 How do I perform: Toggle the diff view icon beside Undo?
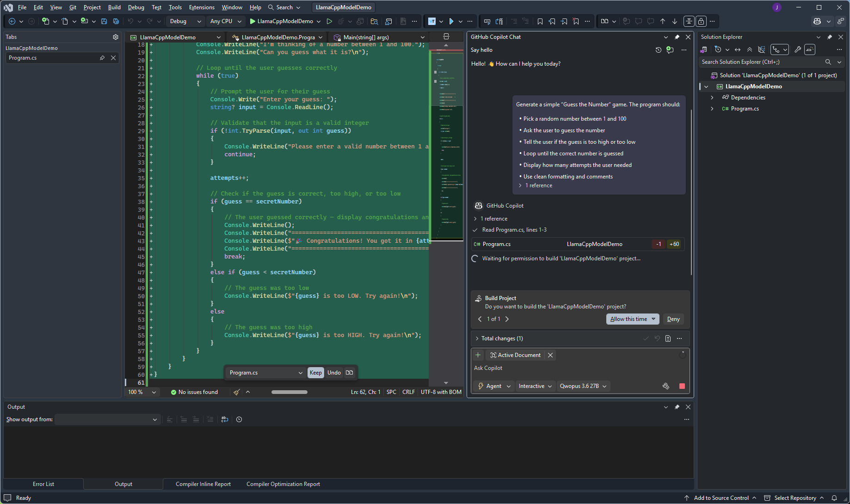coord(350,373)
